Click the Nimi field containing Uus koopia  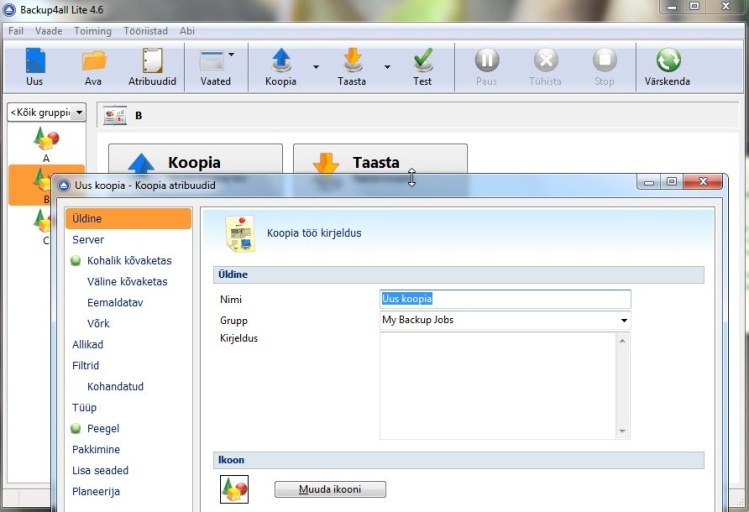pos(505,299)
